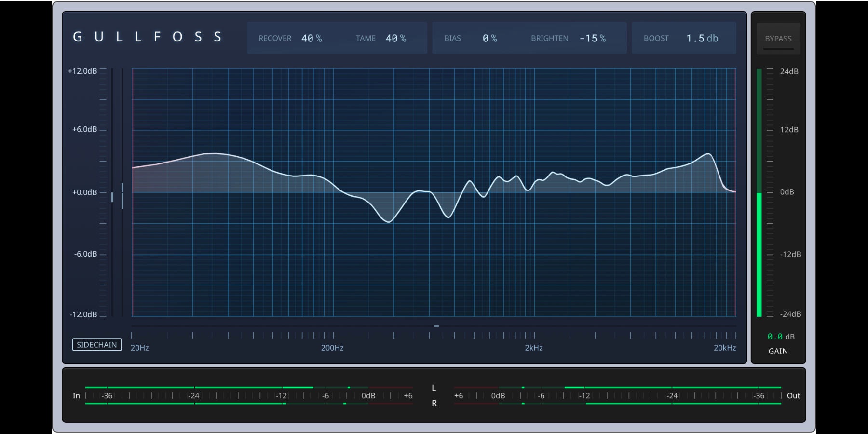Image resolution: width=868 pixels, height=434 pixels.
Task: Toggle the BYPASS button
Action: (778, 39)
